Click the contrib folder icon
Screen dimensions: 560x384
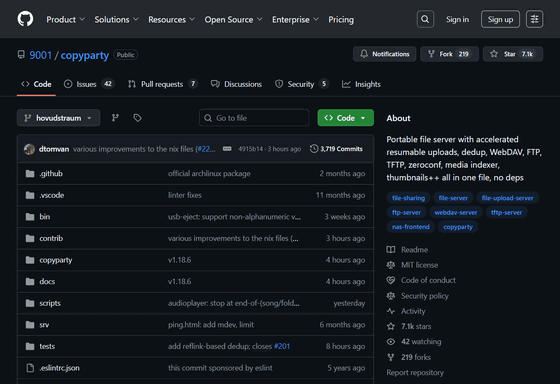pos(30,238)
